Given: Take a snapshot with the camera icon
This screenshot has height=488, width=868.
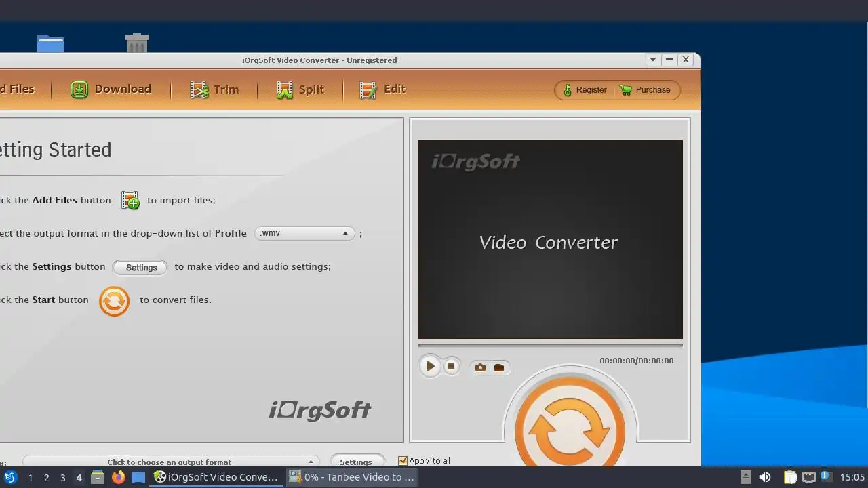Looking at the screenshot, I should click(480, 367).
